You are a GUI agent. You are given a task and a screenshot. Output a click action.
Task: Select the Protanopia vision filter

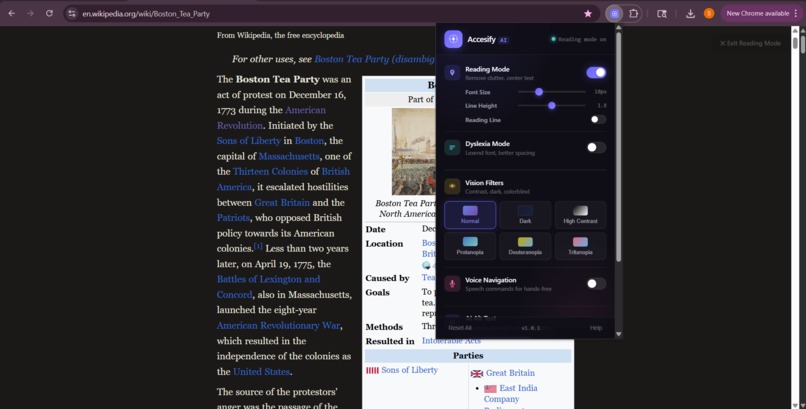(x=470, y=246)
